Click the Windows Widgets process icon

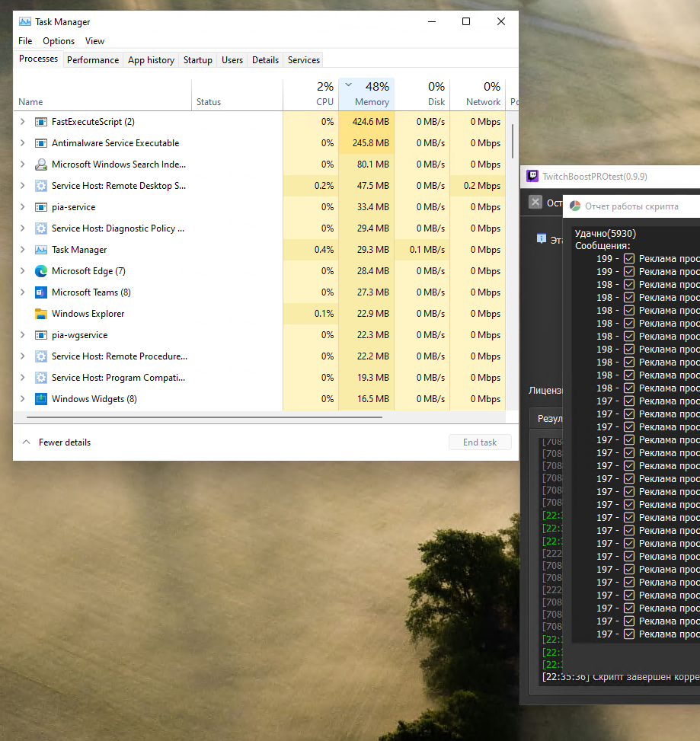[41, 399]
